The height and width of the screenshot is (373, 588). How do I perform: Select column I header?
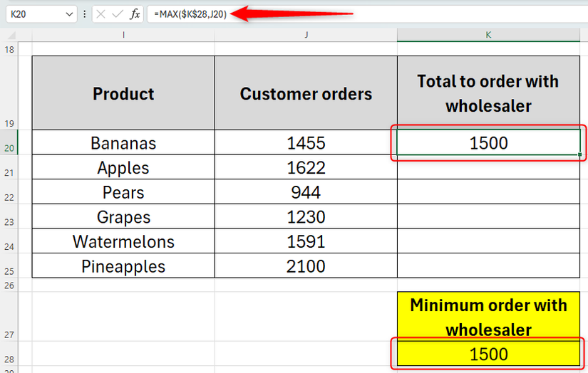tap(123, 35)
